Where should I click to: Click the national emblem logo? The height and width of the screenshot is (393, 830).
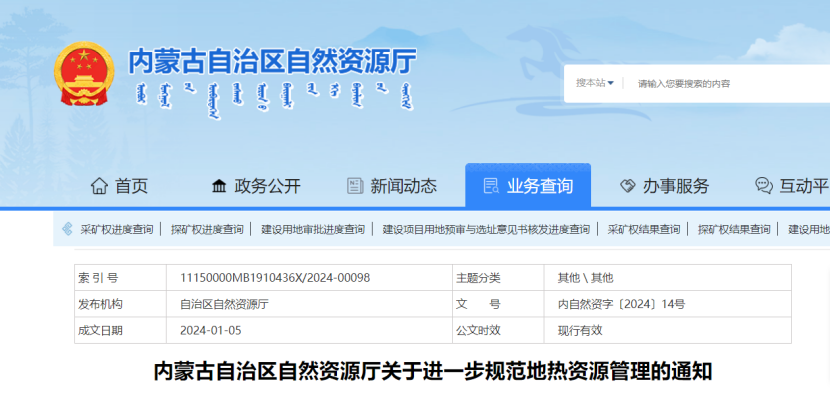[84, 74]
